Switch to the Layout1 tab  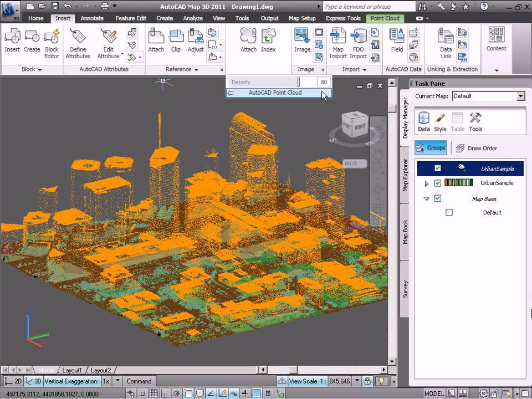72,370
